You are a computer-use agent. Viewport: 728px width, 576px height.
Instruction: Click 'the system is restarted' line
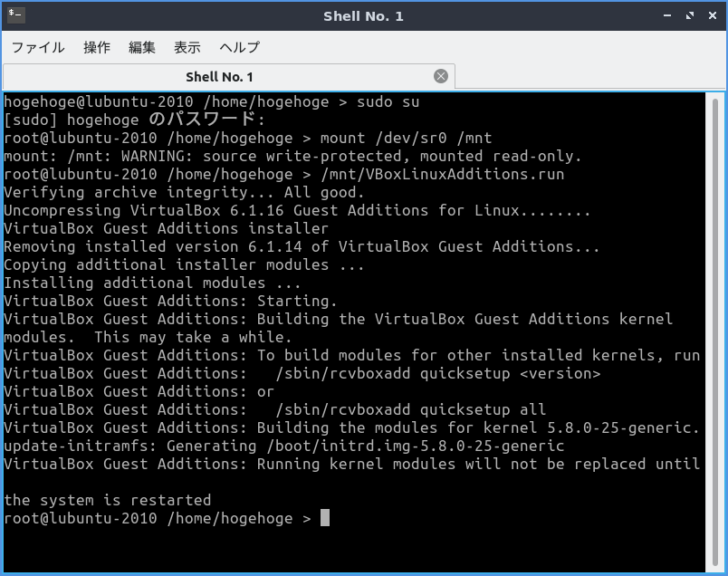(x=107, y=500)
